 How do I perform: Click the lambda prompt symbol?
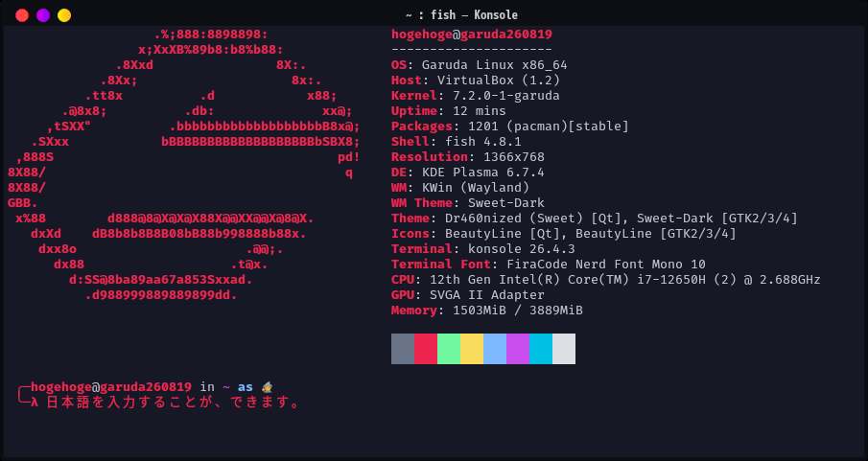tap(35, 403)
